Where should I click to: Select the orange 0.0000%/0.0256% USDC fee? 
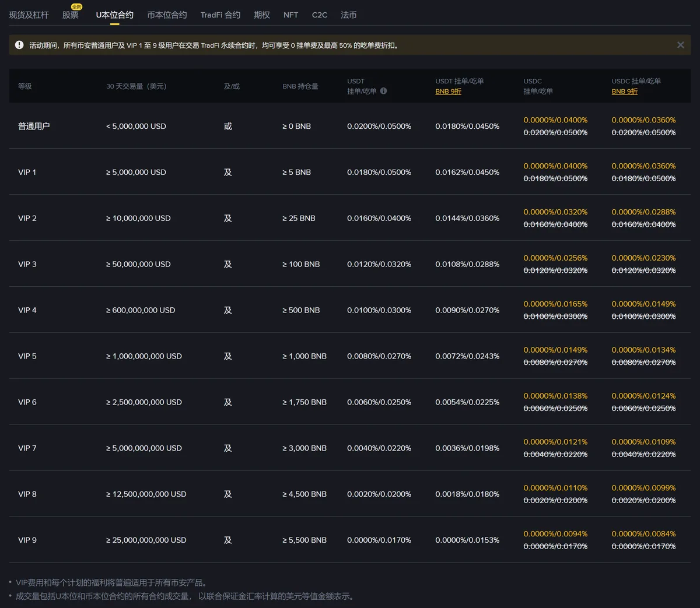555,258
